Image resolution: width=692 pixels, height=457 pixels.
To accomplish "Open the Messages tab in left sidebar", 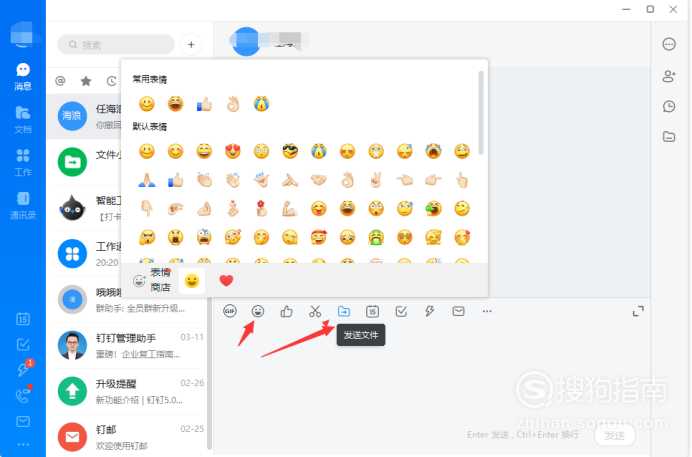I will (x=23, y=76).
